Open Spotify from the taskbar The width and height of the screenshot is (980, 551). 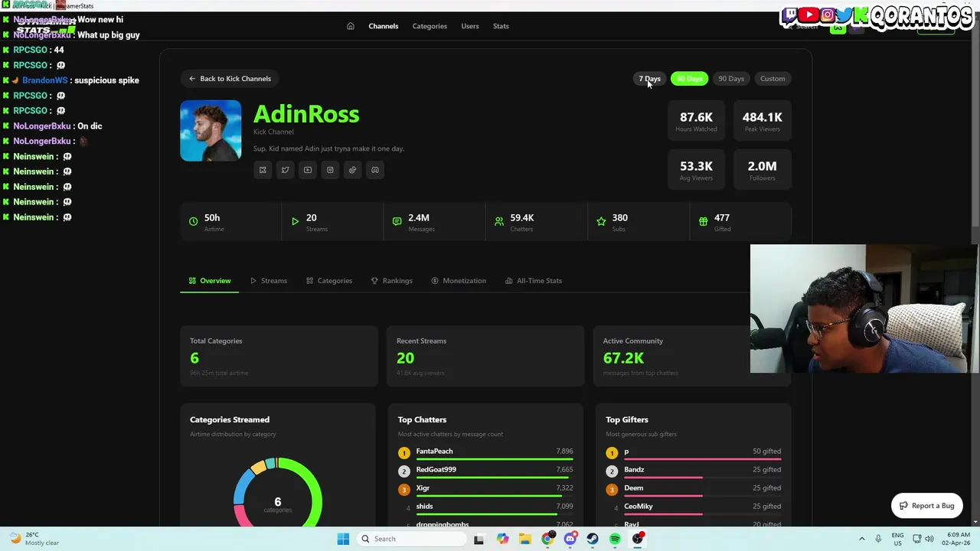(616, 539)
